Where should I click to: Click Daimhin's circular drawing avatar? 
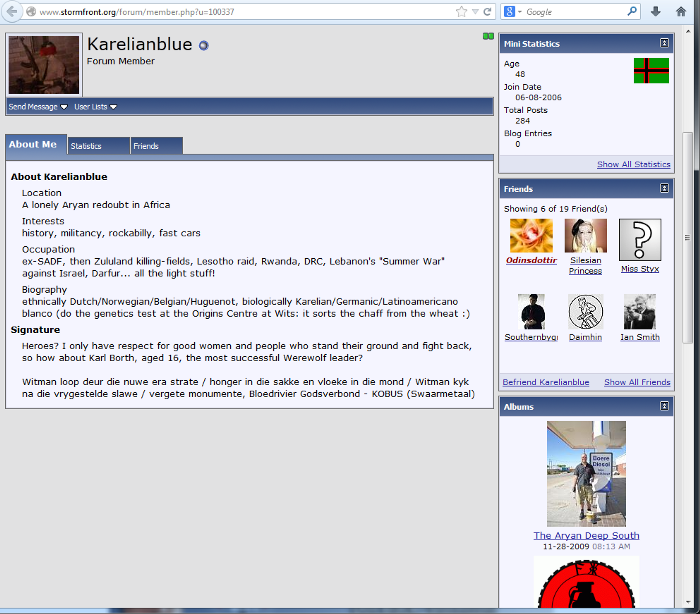pos(586,311)
